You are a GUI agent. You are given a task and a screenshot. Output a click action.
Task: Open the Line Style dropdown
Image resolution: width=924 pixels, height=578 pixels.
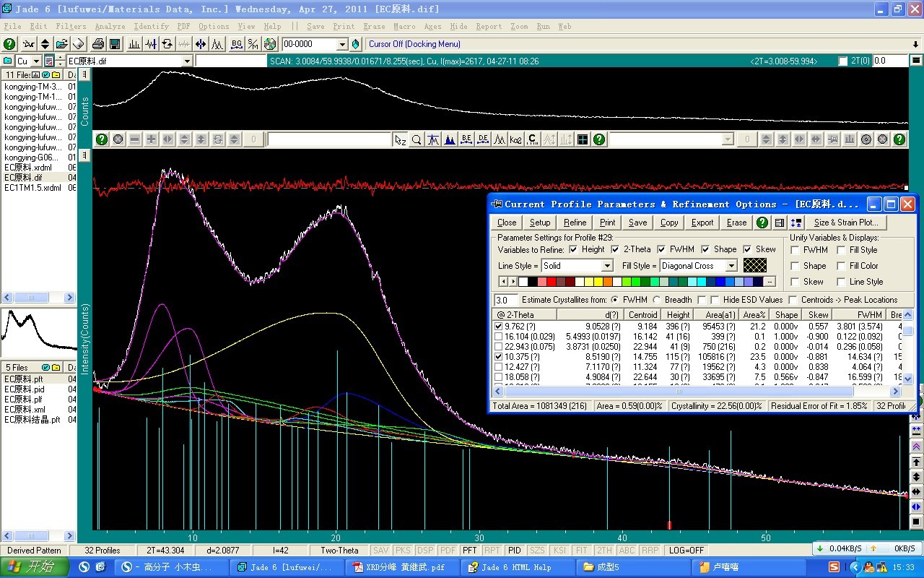pos(606,266)
